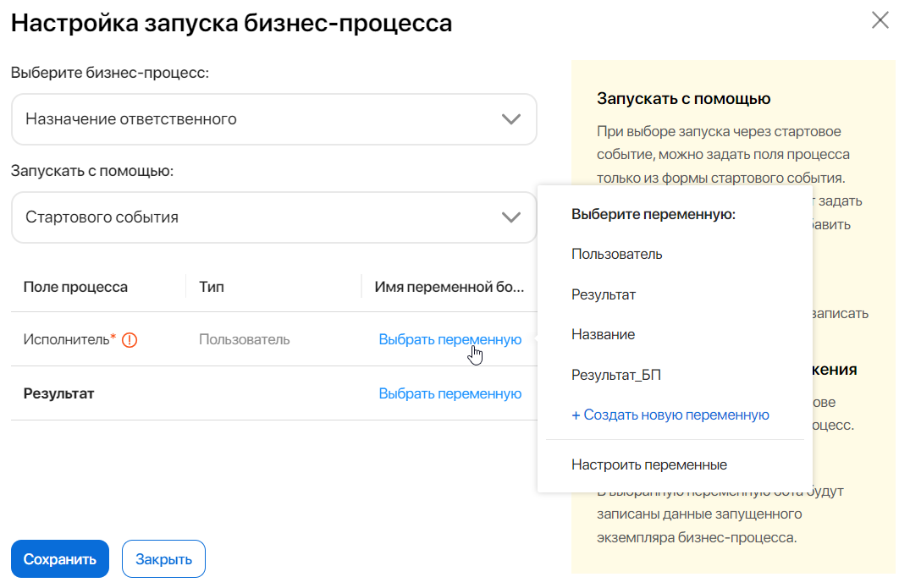Choose Результат variable in the popup menu

click(603, 294)
